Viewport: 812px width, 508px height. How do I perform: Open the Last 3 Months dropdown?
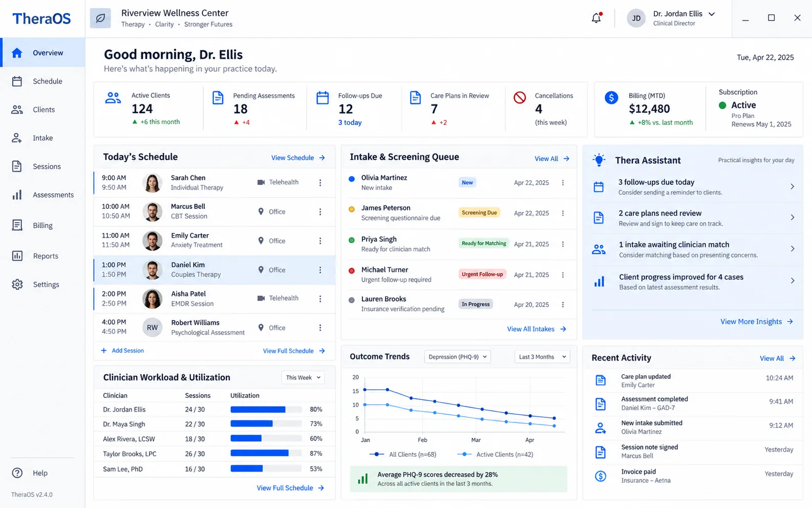[x=542, y=357]
